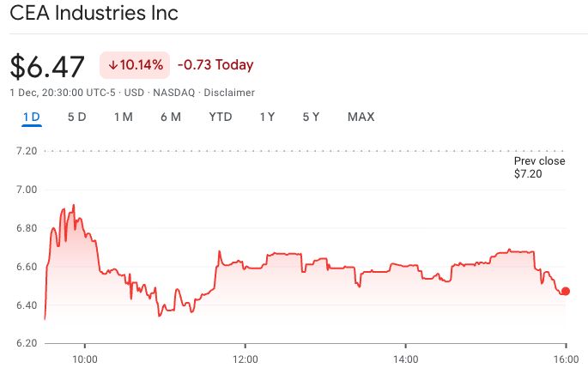Show the 1M price history
The height and width of the screenshot is (374, 588).
coord(123,118)
